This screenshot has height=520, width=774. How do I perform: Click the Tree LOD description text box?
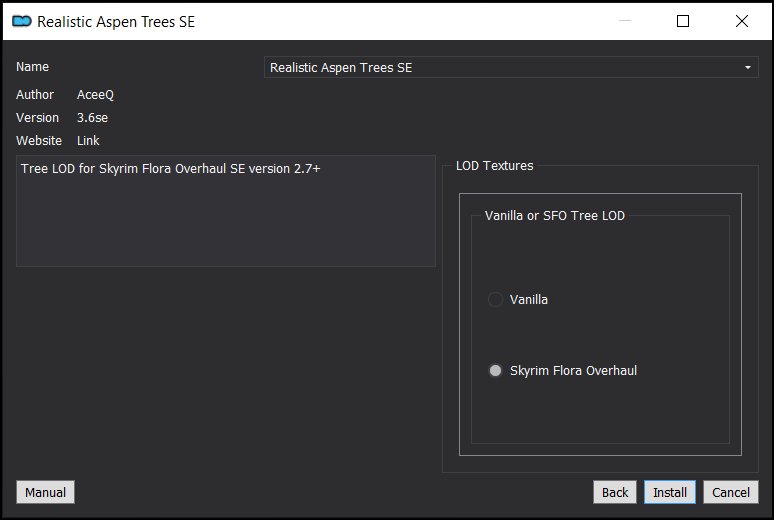pyautogui.click(x=226, y=211)
